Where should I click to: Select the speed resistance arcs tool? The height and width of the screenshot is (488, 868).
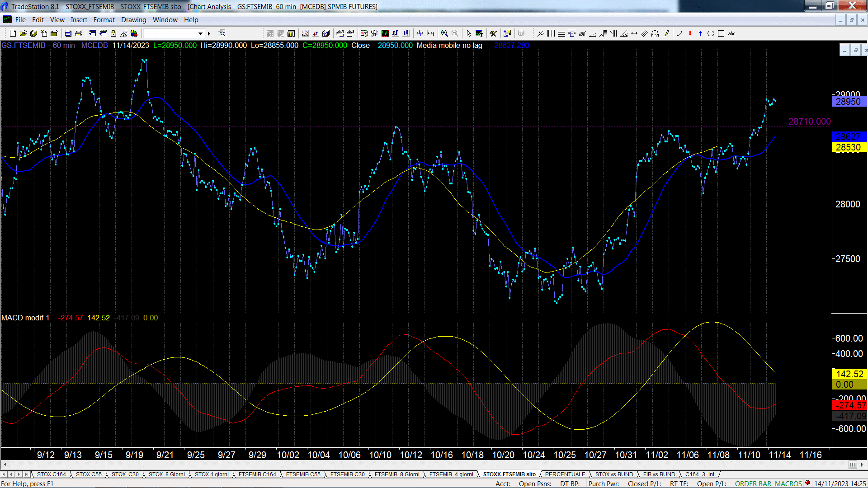[x=582, y=33]
